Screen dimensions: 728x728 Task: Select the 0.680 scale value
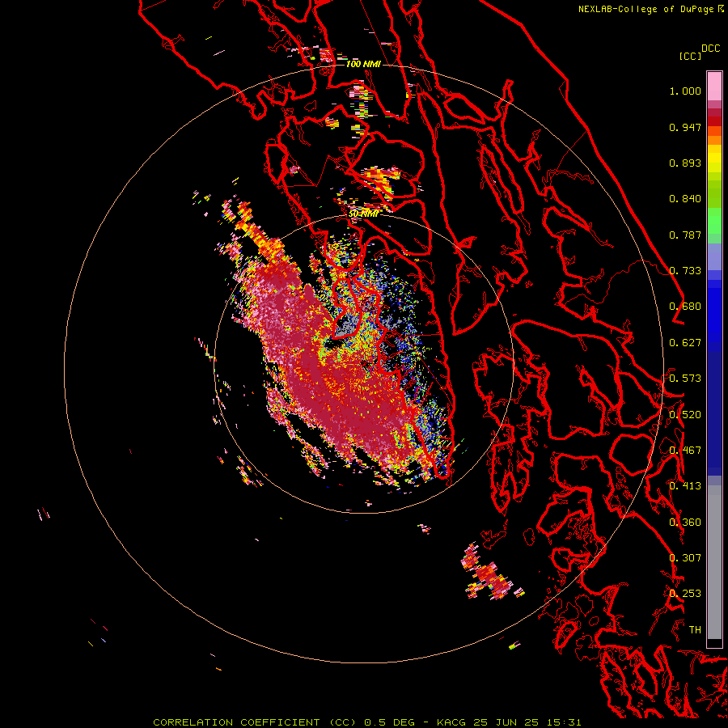pos(685,307)
